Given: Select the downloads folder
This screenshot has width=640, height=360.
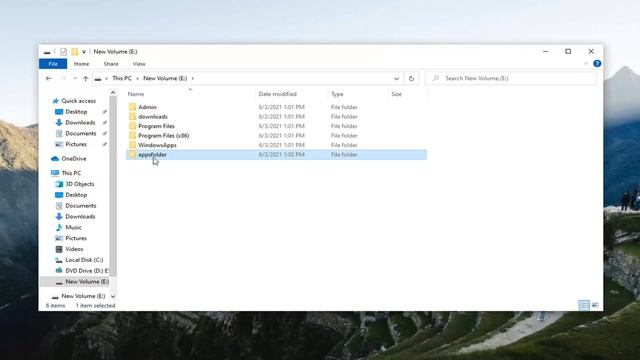Looking at the screenshot, I should (x=153, y=117).
